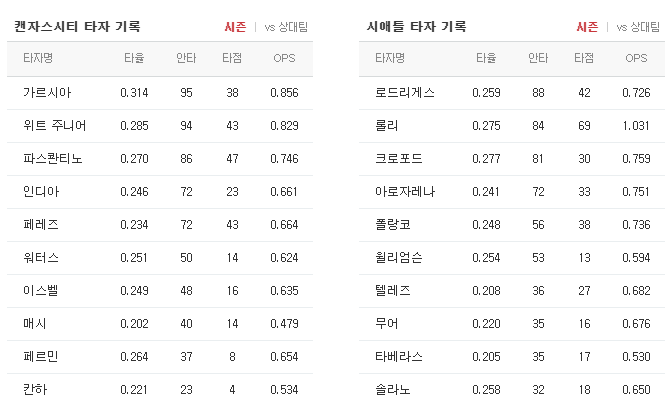Click player name 로드리게스
The image size is (670, 420).
405,93
